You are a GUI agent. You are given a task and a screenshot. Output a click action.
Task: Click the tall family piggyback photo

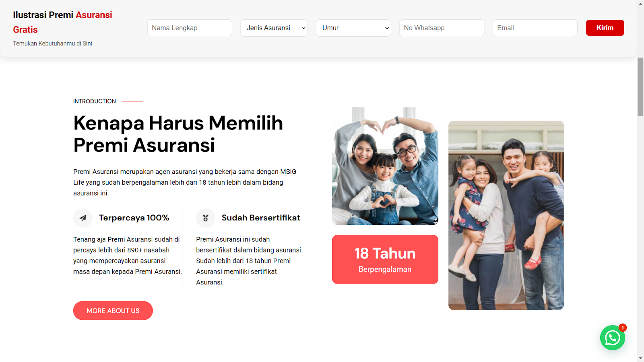tap(506, 215)
